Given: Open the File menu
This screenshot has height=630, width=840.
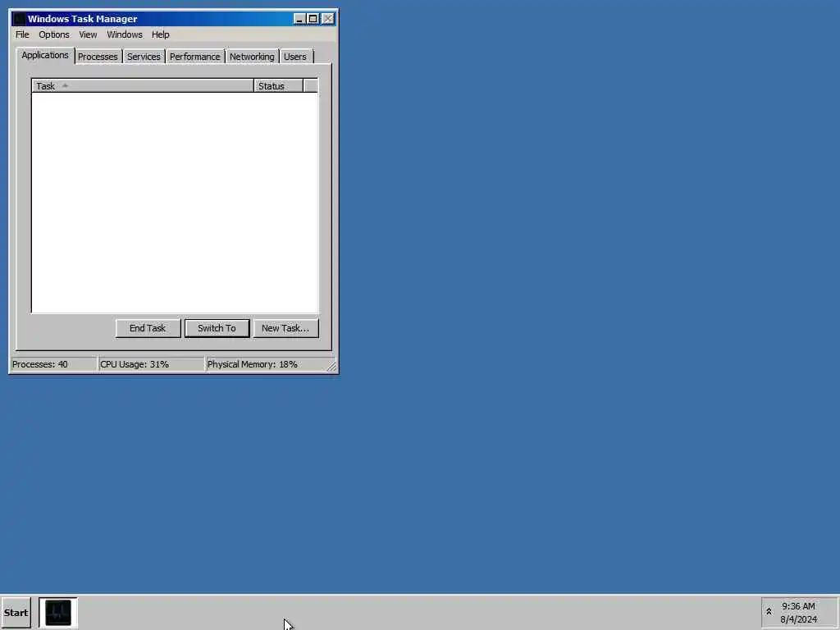Looking at the screenshot, I should coord(22,34).
